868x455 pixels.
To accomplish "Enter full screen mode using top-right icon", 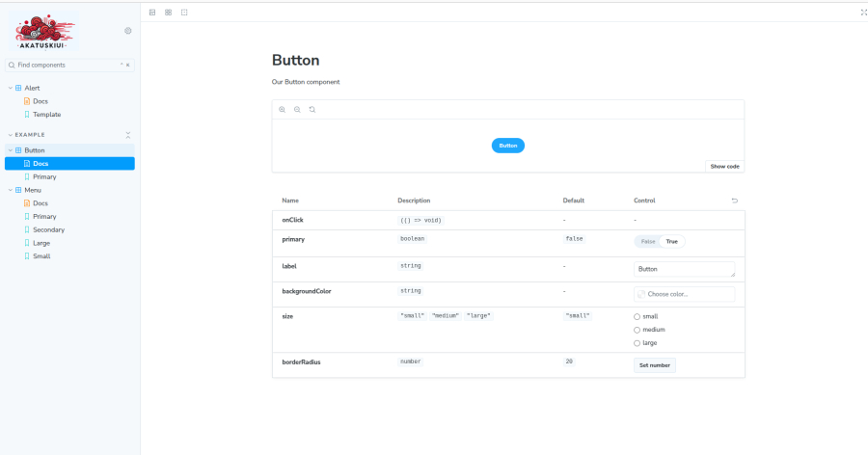I will pyautogui.click(x=863, y=12).
